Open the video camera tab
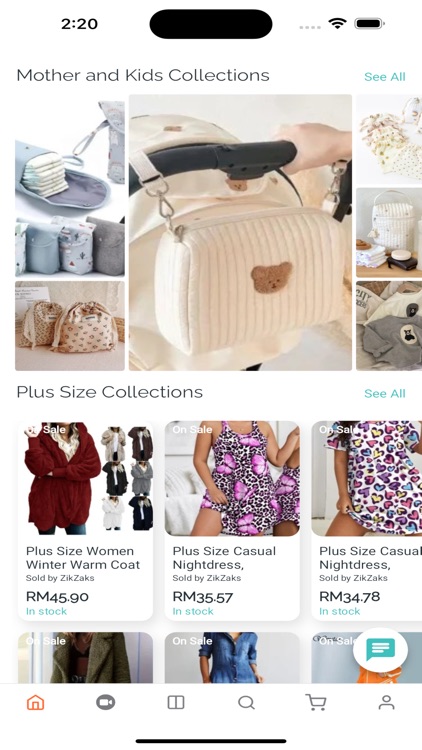This screenshot has width=422, height=750. pyautogui.click(x=105, y=702)
